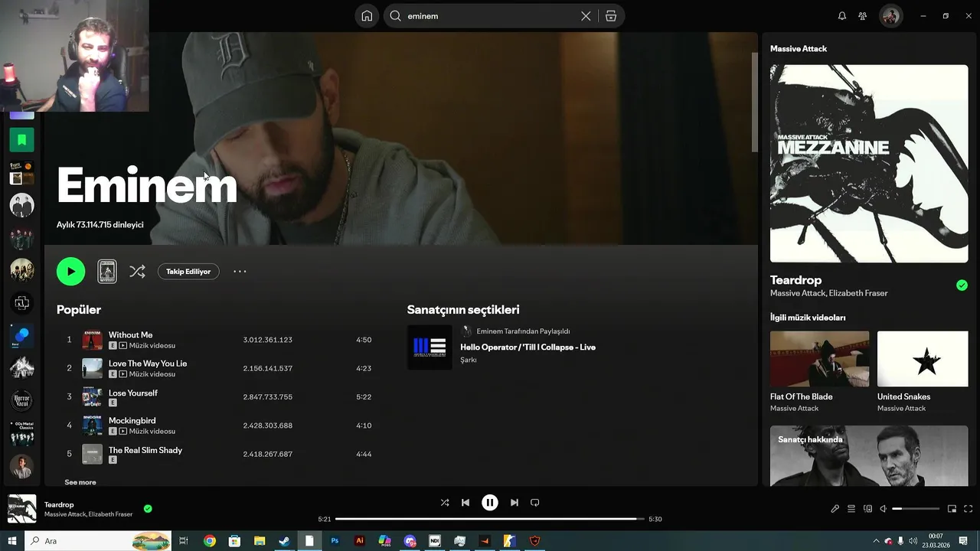
Task: Adjust the volume slider
Action: tap(916, 509)
